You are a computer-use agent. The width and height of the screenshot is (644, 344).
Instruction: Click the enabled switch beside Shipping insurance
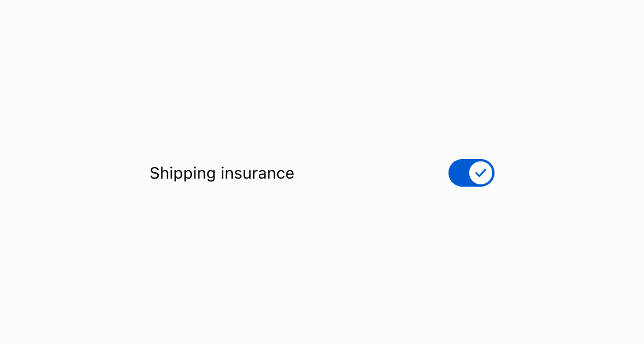click(x=471, y=173)
